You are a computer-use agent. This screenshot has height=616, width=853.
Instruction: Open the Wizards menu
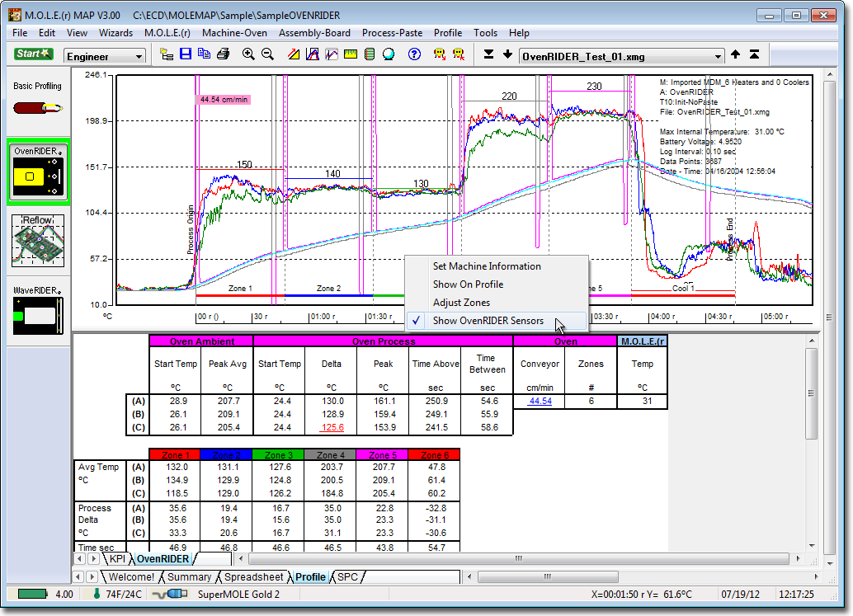[x=115, y=33]
